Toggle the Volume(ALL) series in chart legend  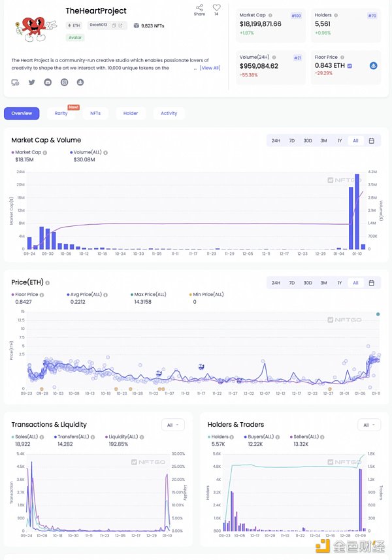click(88, 152)
